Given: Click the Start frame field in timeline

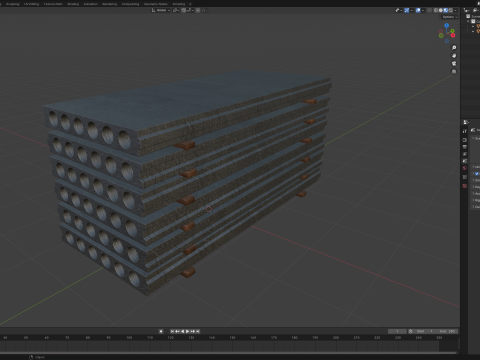Looking at the screenshot, I should coord(425,331).
